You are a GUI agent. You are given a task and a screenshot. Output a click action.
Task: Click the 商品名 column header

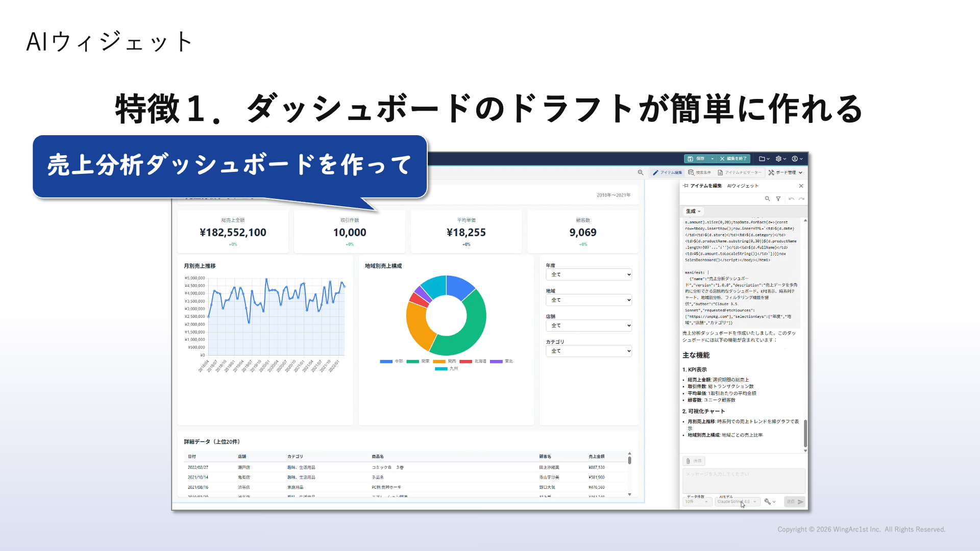[378, 457]
